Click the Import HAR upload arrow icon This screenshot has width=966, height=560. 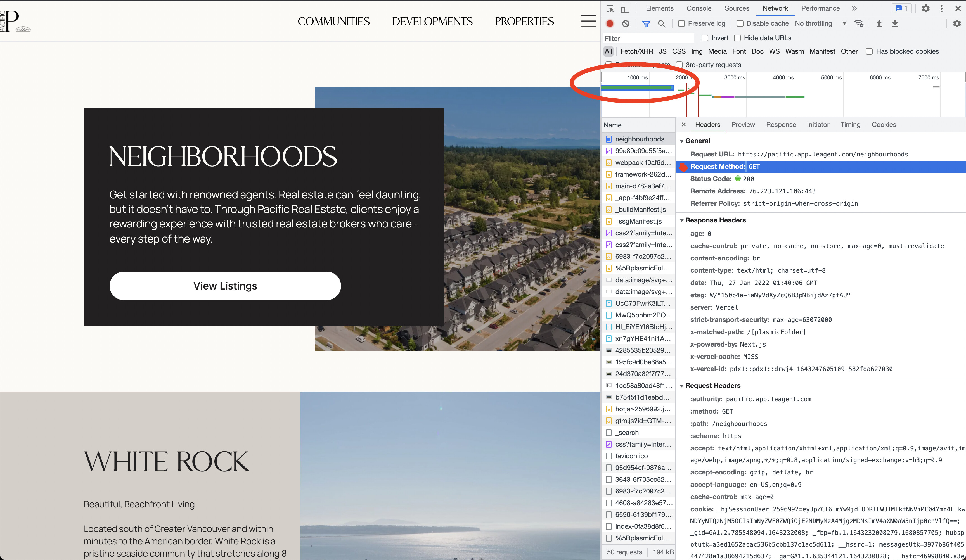click(x=879, y=24)
